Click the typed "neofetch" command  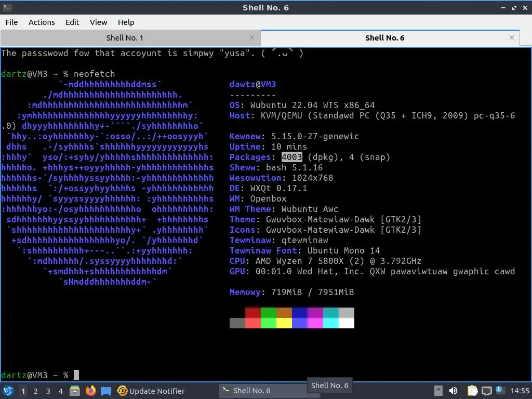(x=95, y=74)
